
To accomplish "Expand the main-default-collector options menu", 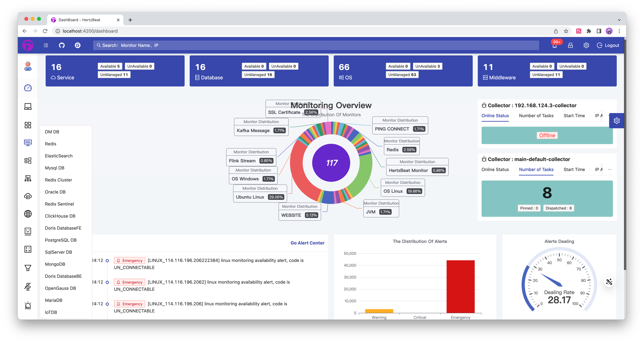I will click(x=610, y=170).
